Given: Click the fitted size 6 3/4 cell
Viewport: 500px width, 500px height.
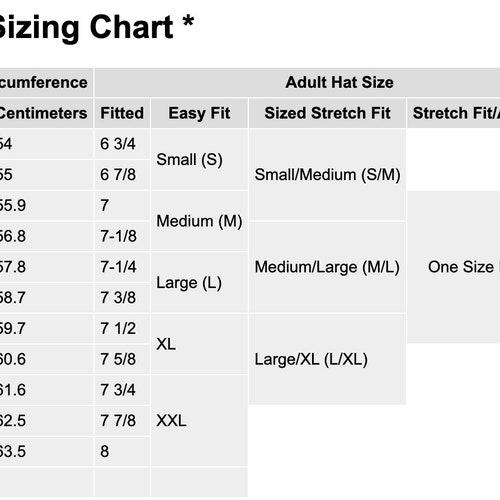Looking at the screenshot, I should [x=122, y=144].
